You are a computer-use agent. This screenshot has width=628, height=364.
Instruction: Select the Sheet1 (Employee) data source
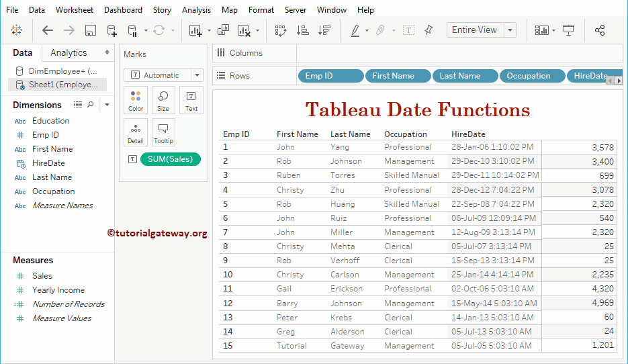coord(57,85)
